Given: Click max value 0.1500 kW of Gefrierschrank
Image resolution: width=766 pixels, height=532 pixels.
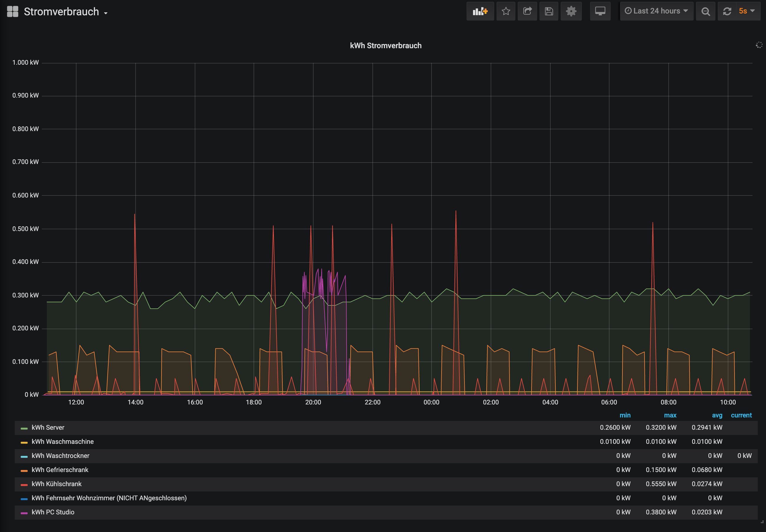Looking at the screenshot, I should (x=661, y=470).
